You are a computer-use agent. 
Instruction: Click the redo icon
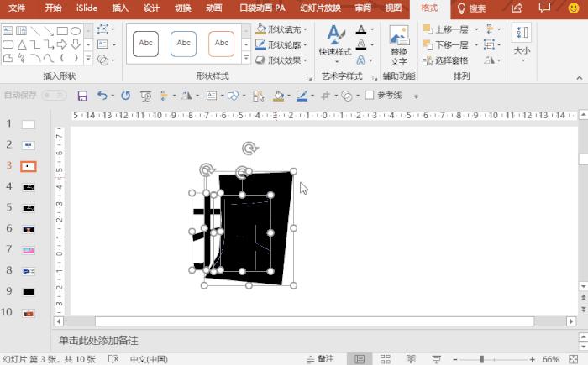[126, 96]
